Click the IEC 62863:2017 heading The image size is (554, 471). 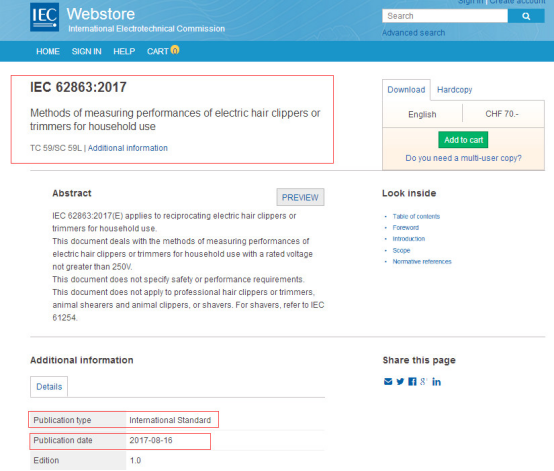(x=78, y=87)
